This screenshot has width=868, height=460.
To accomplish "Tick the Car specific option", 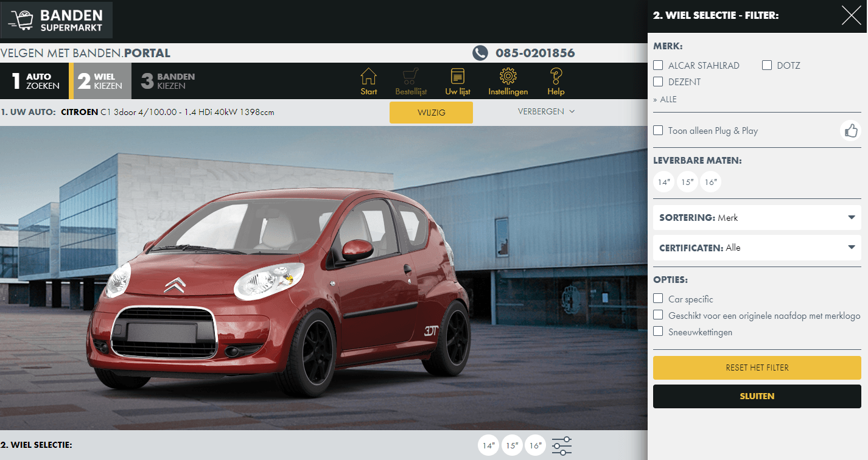I will tap(658, 298).
